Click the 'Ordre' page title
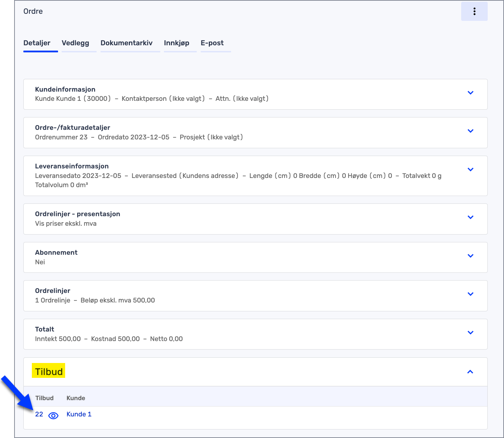 [x=33, y=11]
